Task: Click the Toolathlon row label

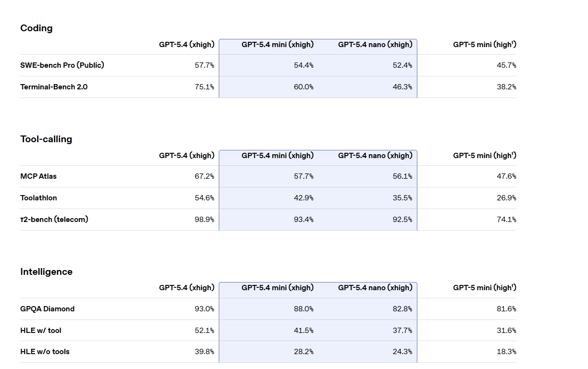Action: click(38, 198)
